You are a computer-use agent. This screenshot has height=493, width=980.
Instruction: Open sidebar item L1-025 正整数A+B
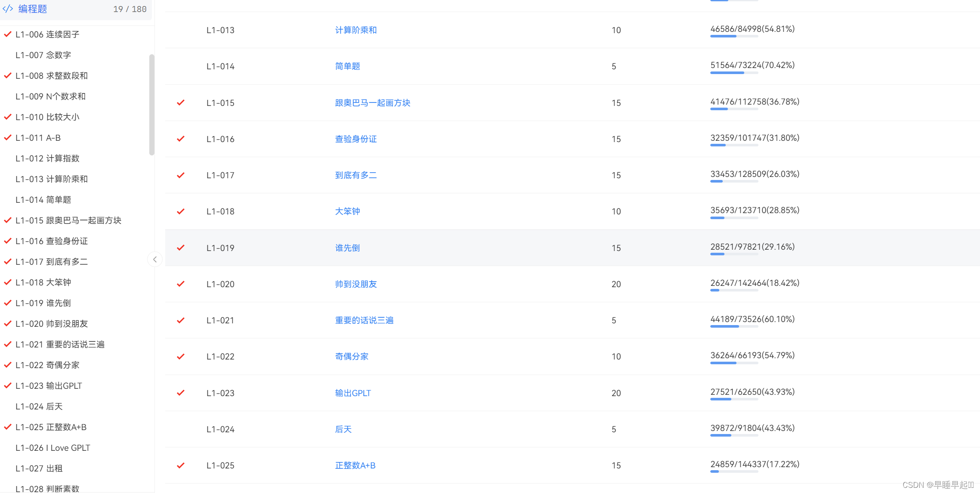pyautogui.click(x=51, y=427)
